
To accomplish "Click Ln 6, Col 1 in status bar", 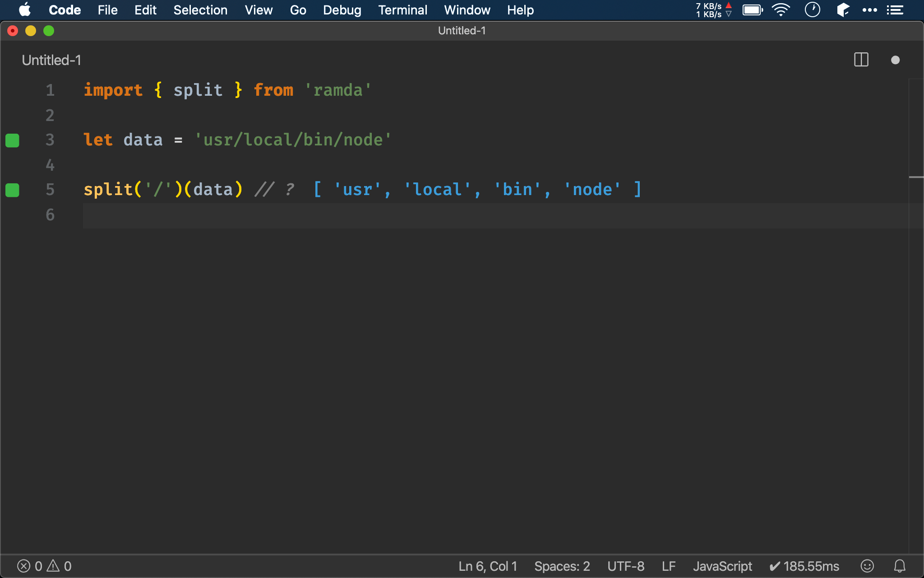I will tap(488, 566).
